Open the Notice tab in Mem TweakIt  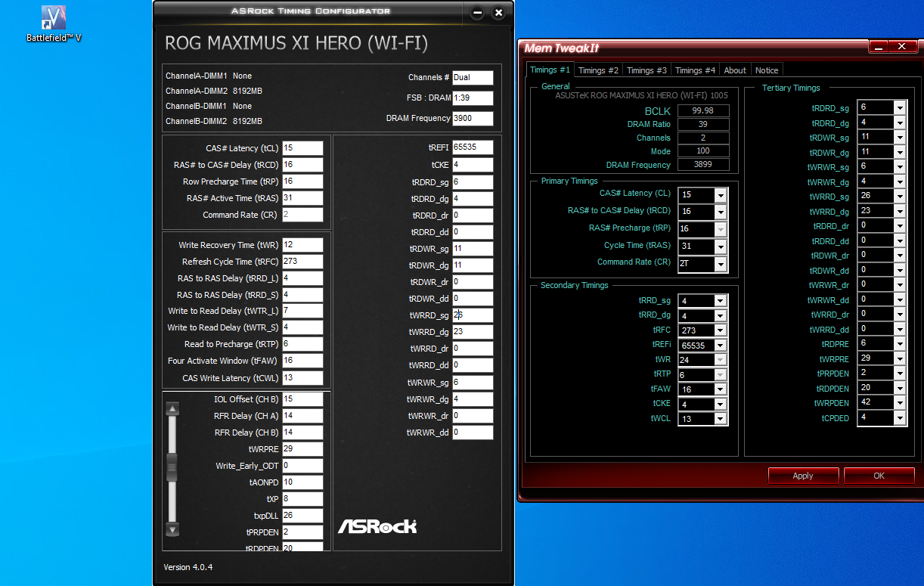[767, 70]
